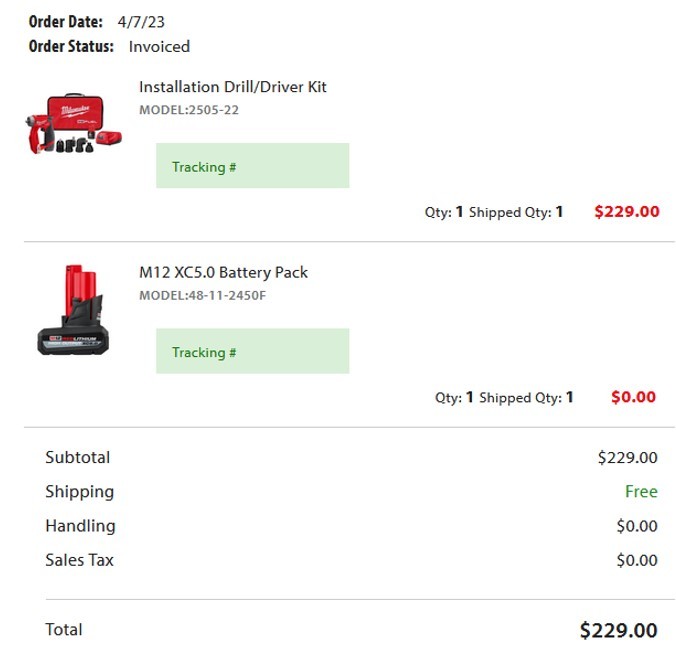Screen dimensions: 676x658
Task: Click model number 48-11-2450F
Action: pos(202,295)
